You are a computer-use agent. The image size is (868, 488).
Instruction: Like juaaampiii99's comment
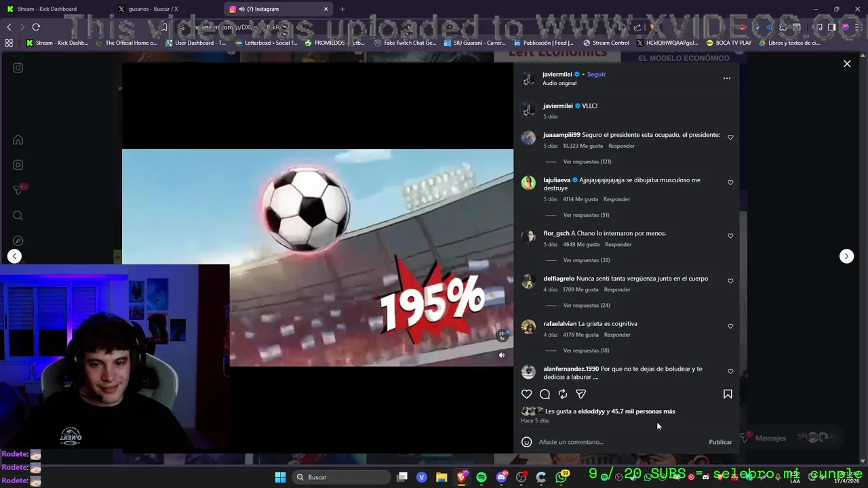coord(730,137)
